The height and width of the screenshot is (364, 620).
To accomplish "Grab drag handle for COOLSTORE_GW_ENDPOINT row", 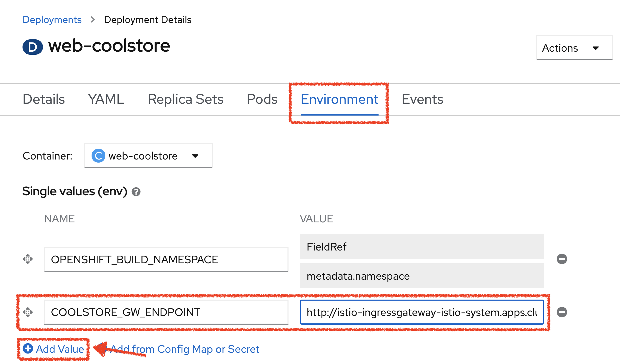I will coord(28,312).
